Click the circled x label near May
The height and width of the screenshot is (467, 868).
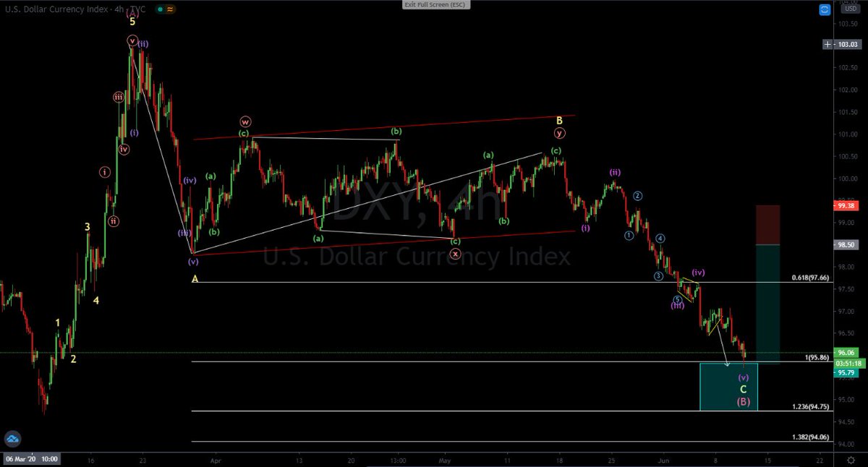pos(455,254)
